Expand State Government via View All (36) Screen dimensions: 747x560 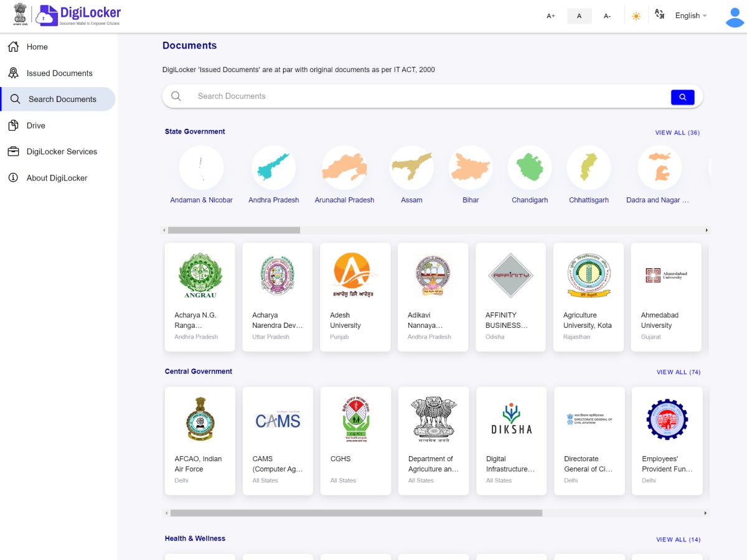[x=677, y=133]
